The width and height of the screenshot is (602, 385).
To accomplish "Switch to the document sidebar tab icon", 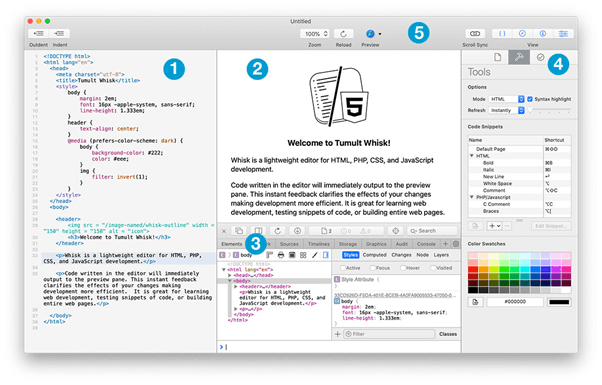I will tap(498, 57).
